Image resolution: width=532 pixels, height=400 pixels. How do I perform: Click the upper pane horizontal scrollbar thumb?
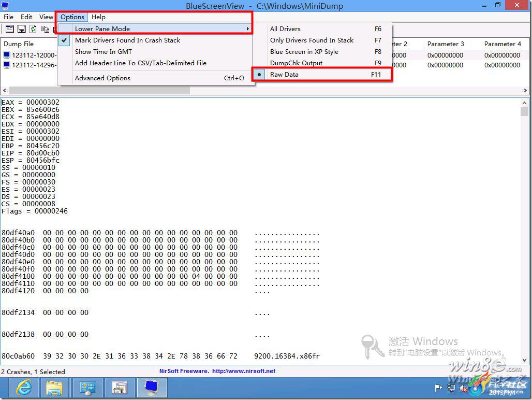(x=99, y=90)
